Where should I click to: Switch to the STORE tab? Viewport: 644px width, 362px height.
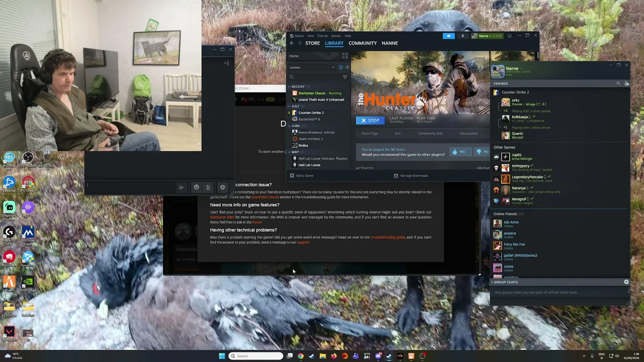(x=312, y=43)
